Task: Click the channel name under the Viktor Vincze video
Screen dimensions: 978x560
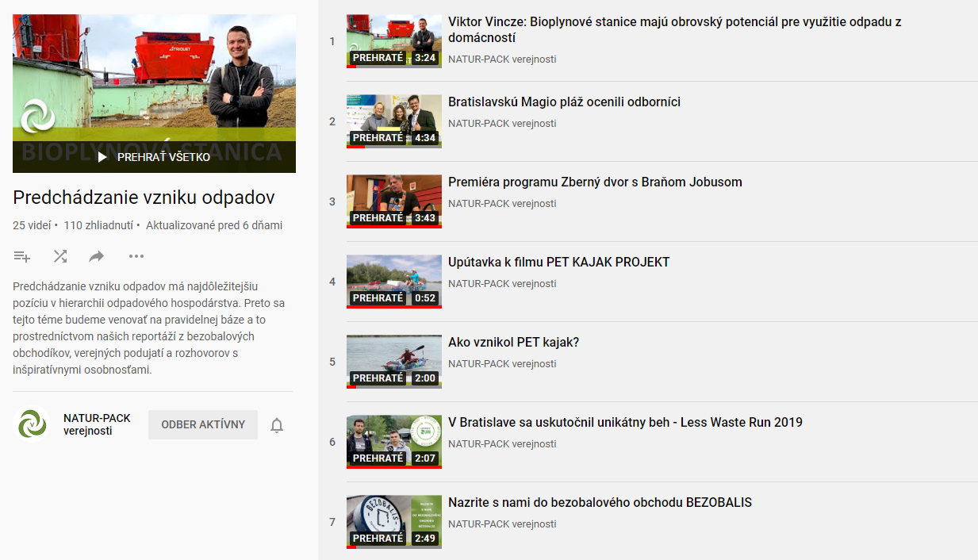Action: click(x=502, y=59)
